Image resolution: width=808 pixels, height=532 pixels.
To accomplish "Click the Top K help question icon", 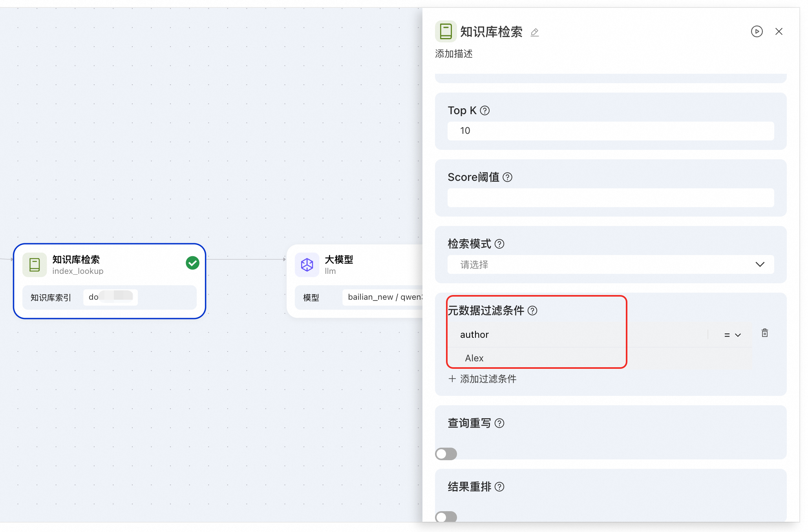I will pyautogui.click(x=485, y=111).
